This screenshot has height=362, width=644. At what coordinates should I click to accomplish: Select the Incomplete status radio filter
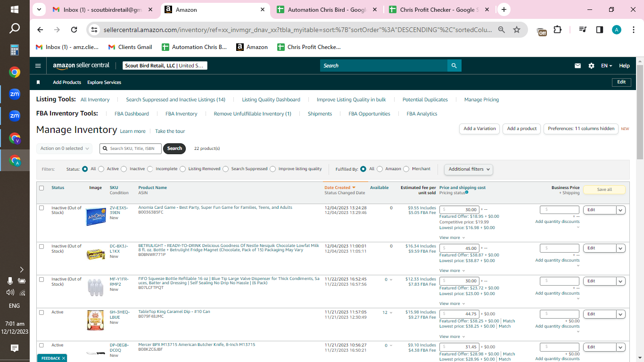(x=150, y=169)
